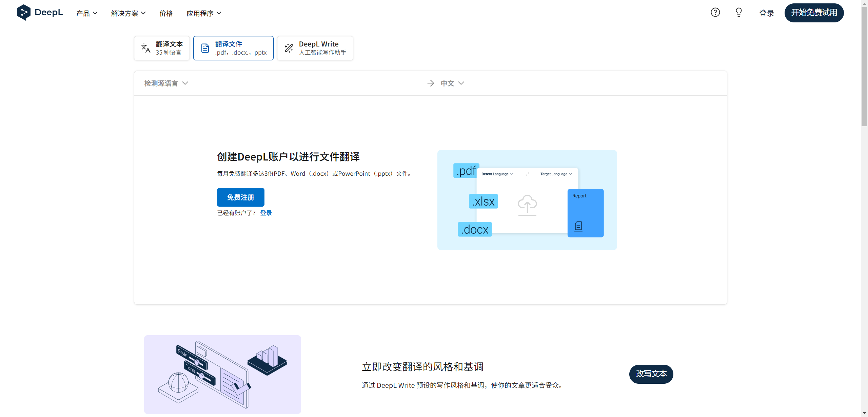868x417 pixels.
Task: Click the .pdf label in illustration
Action: click(x=466, y=171)
